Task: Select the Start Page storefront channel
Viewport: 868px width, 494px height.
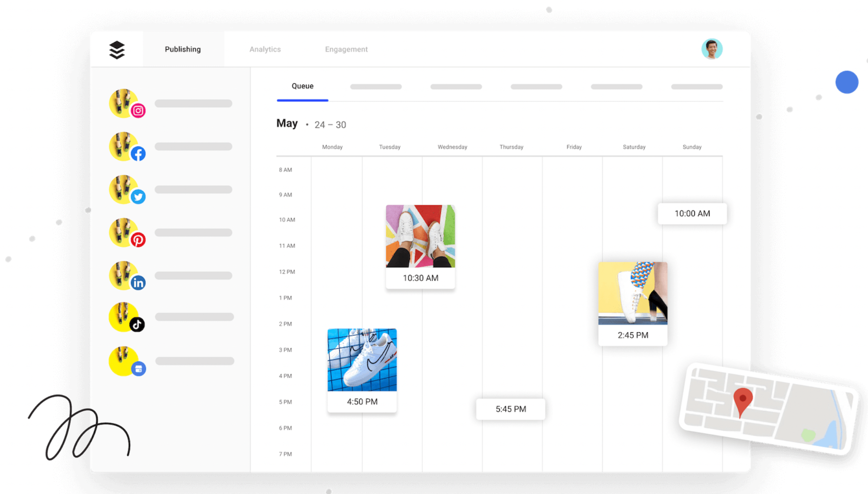Action: (127, 361)
